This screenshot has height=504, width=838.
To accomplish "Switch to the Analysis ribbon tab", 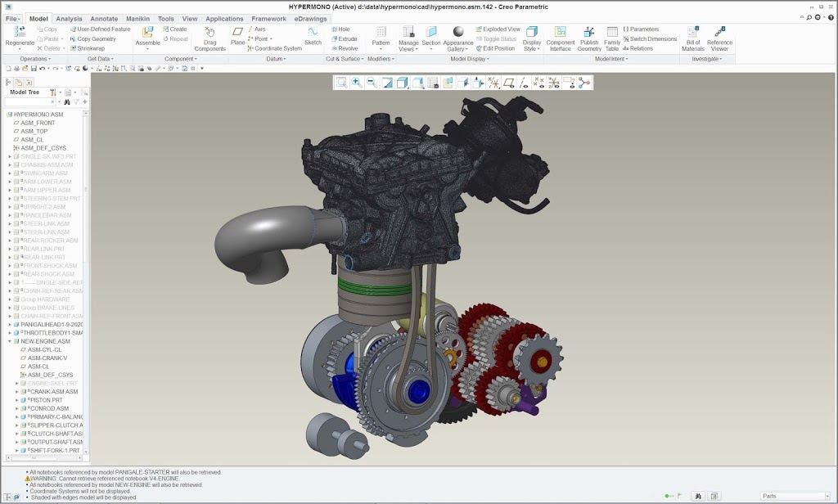I will (x=69, y=18).
